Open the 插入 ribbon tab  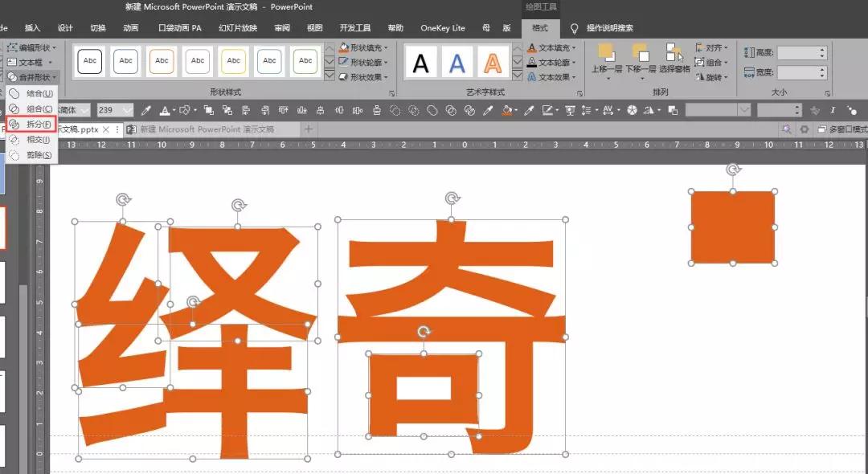pos(33,27)
